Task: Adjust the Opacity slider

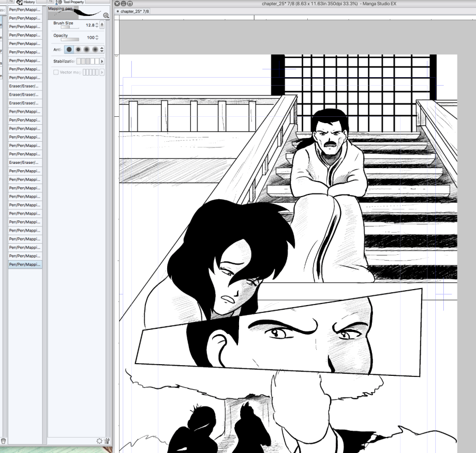Action: (x=70, y=39)
